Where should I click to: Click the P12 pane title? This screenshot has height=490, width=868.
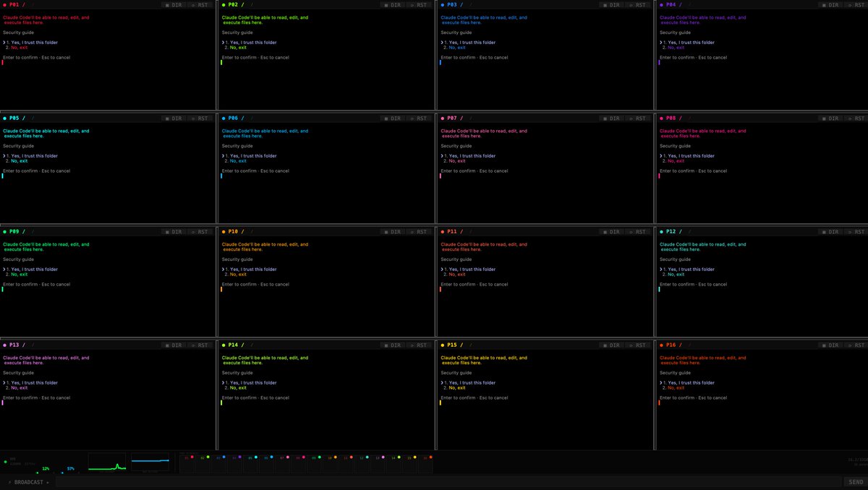tap(671, 231)
